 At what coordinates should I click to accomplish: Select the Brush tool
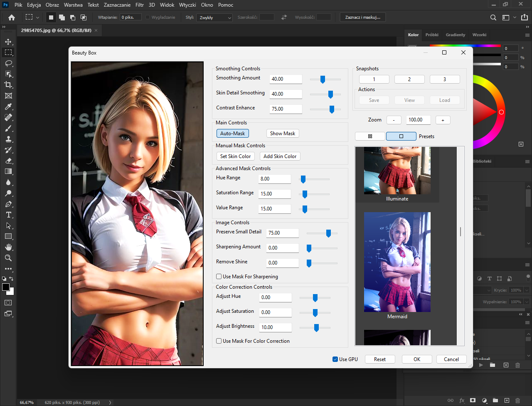click(8, 128)
